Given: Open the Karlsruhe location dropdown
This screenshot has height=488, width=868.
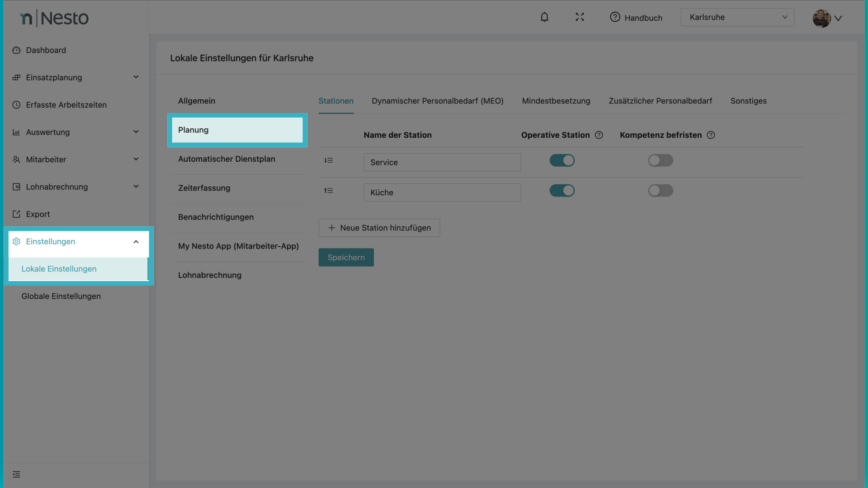Looking at the screenshot, I should click(x=737, y=17).
